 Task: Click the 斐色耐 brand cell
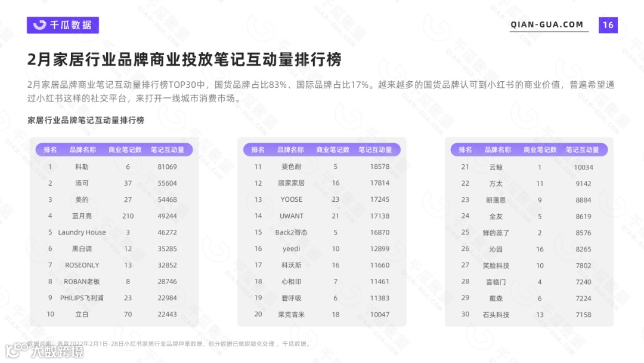[291, 167]
